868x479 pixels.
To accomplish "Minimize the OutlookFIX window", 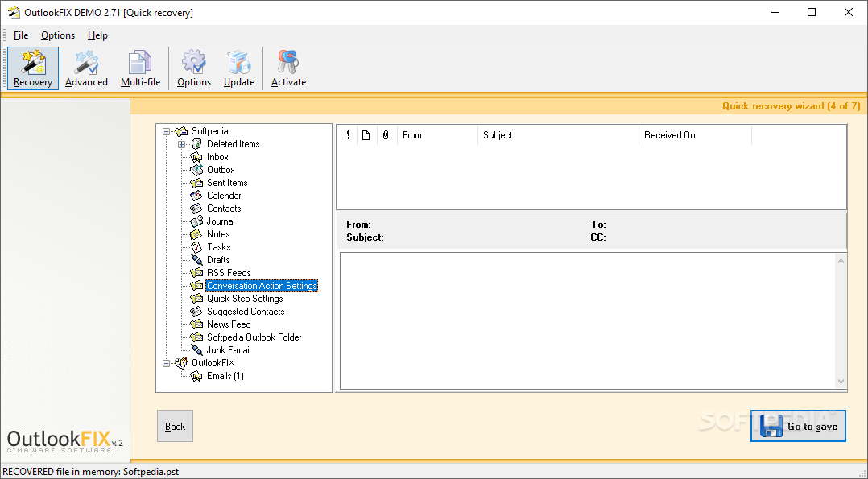I will pos(775,12).
